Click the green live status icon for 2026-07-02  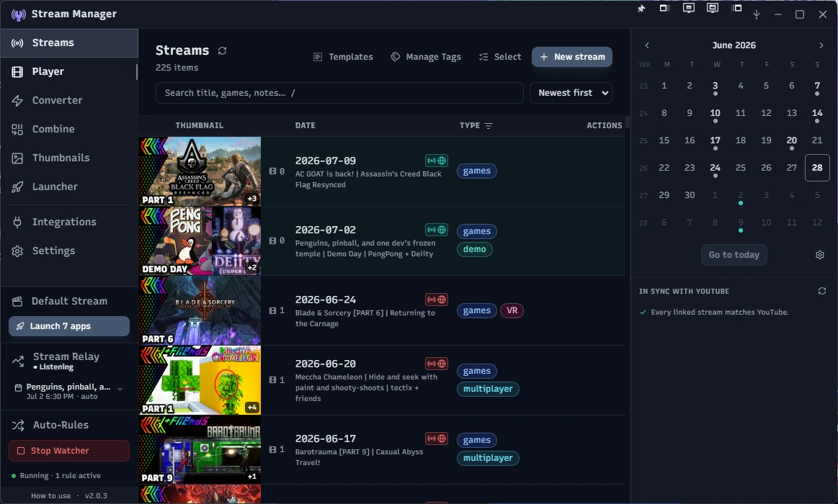tap(436, 230)
